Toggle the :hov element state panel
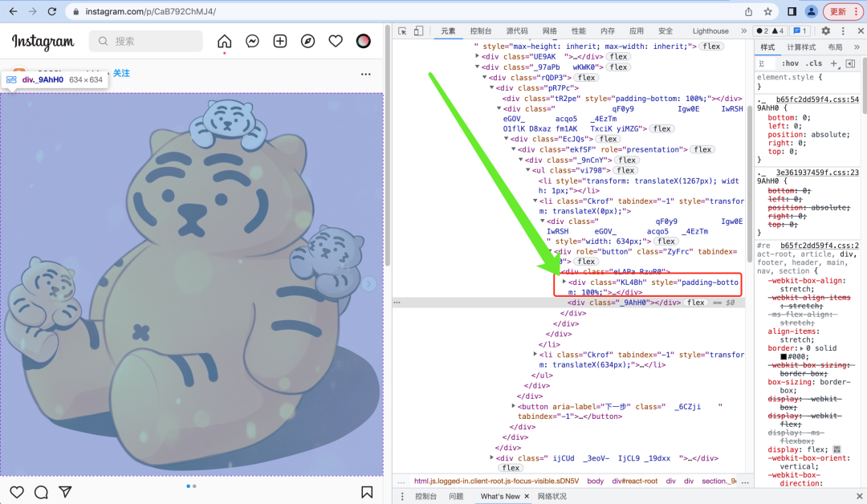Image resolution: width=867 pixels, height=504 pixels. point(791,63)
